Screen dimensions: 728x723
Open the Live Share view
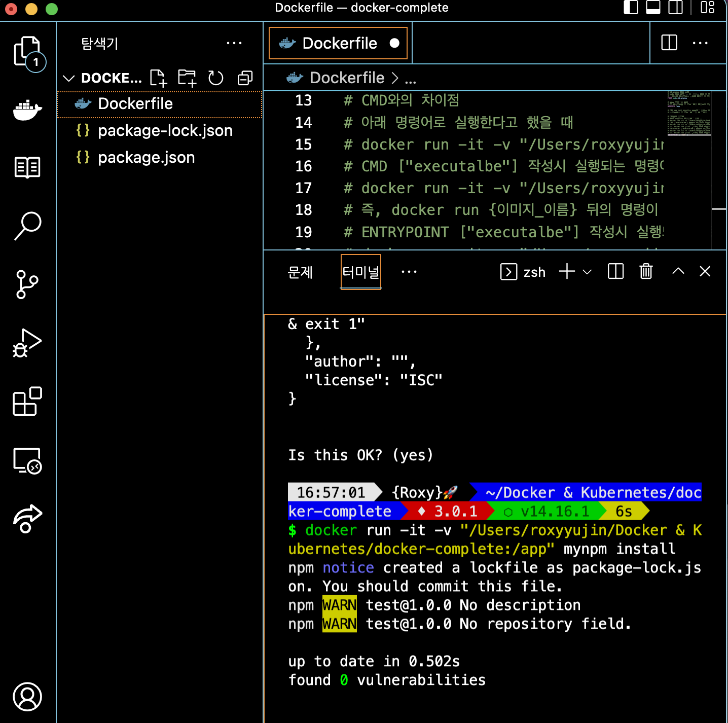pyautogui.click(x=28, y=519)
